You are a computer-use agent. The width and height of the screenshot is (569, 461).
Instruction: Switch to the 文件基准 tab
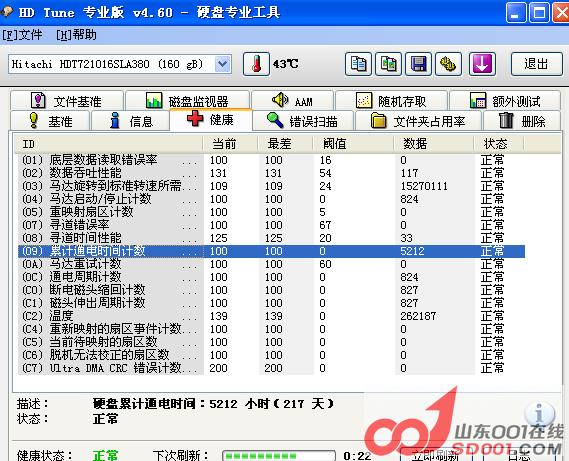pos(67,101)
